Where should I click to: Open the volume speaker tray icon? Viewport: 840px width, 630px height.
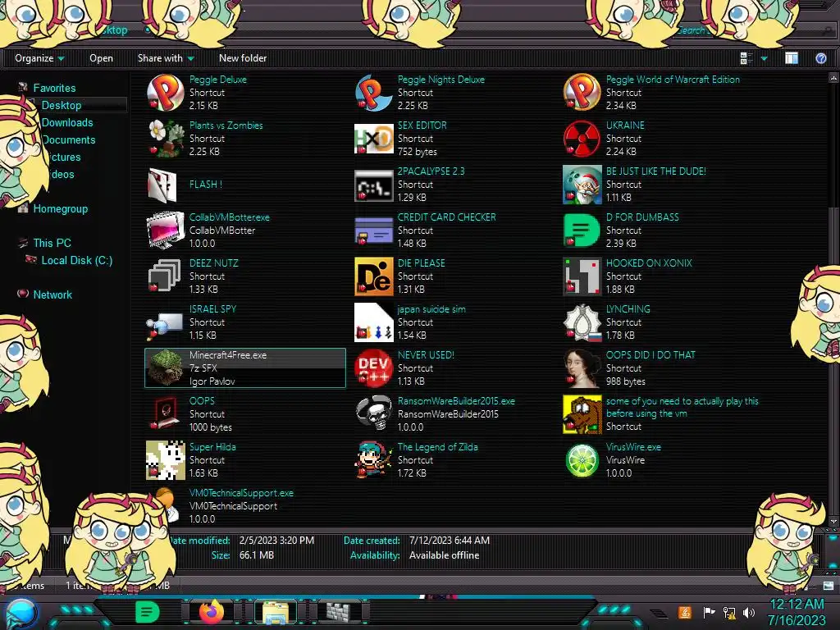[x=748, y=612]
